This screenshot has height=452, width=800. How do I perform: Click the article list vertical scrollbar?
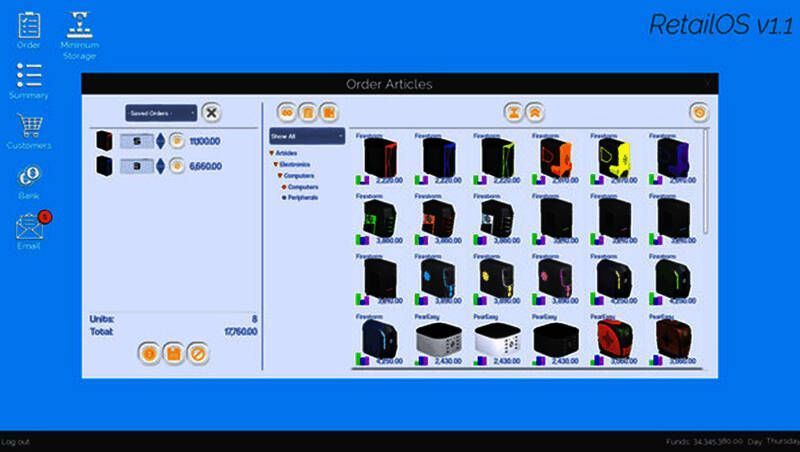[706, 200]
